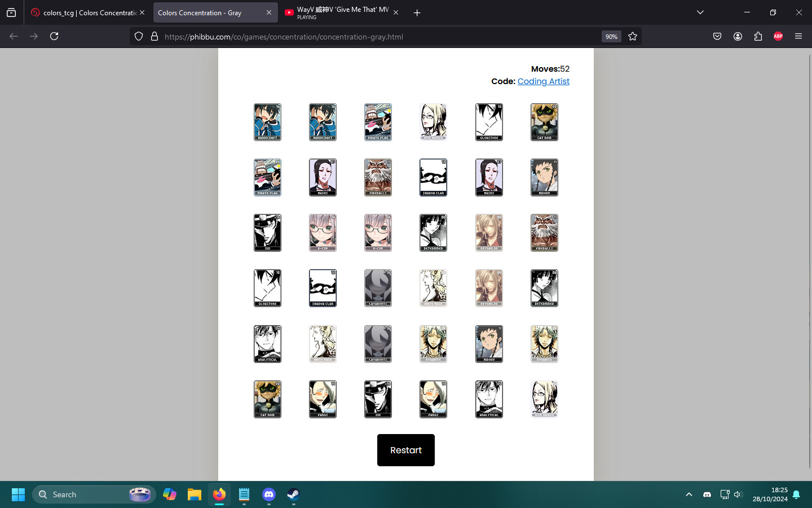This screenshot has width=812, height=508.
Task: Choose Shadow Clan card beside Layabouts
Action: [323, 288]
